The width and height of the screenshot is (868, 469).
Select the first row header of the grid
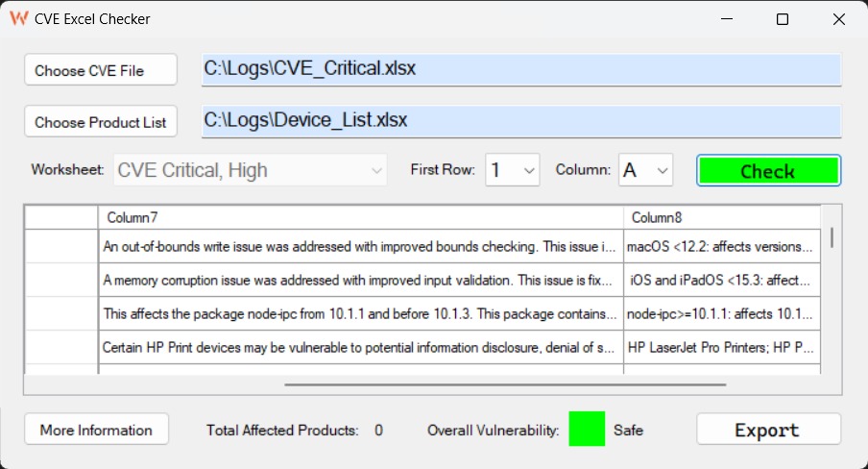[x=60, y=247]
